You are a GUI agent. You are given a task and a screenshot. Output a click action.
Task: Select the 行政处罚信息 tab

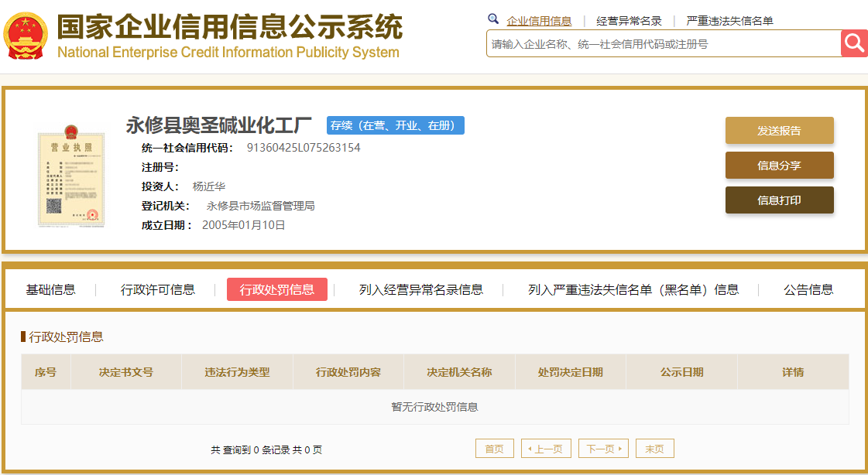[x=276, y=289]
